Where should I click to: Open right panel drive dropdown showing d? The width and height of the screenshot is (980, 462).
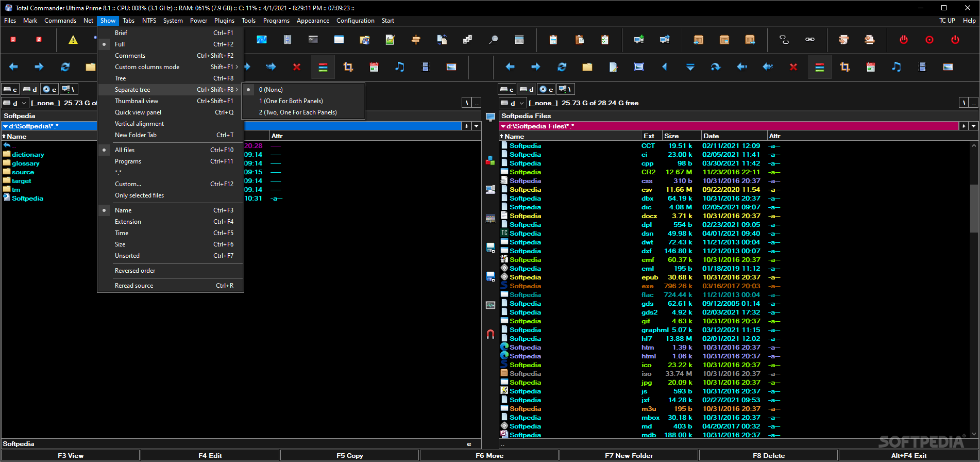pos(513,103)
